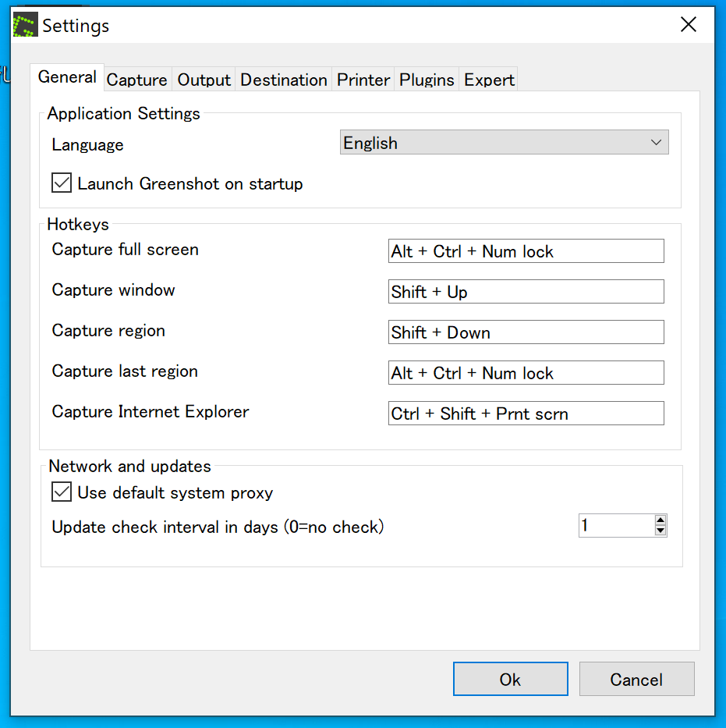Click the Cancel button
The height and width of the screenshot is (728, 726).
[636, 679]
